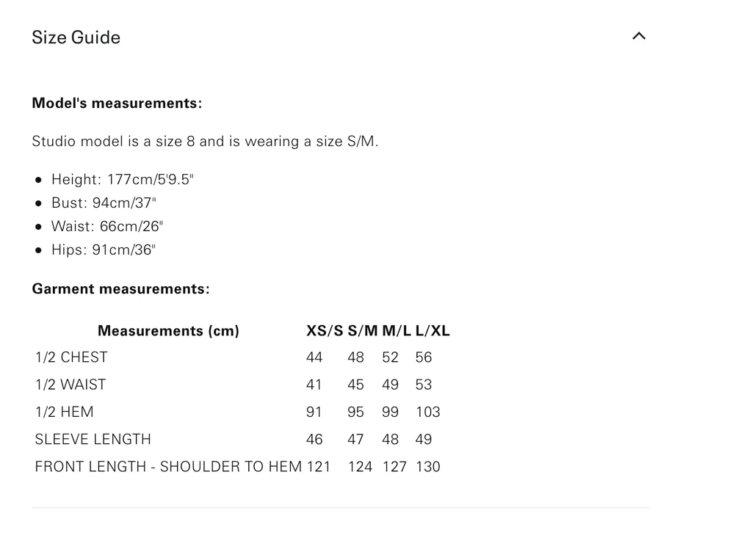Screen dimensions: 752x560
Task: Select the 1/2 WAIST row label
Action: coord(70,385)
